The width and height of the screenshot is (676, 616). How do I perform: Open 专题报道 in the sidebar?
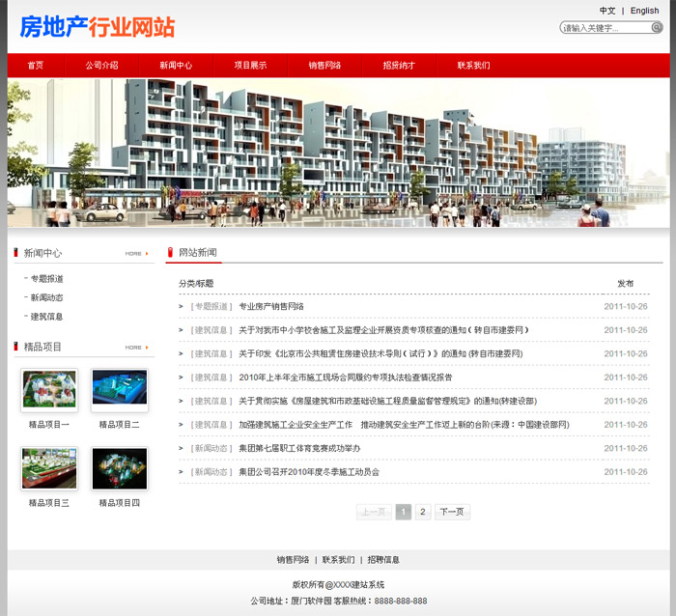[46, 279]
